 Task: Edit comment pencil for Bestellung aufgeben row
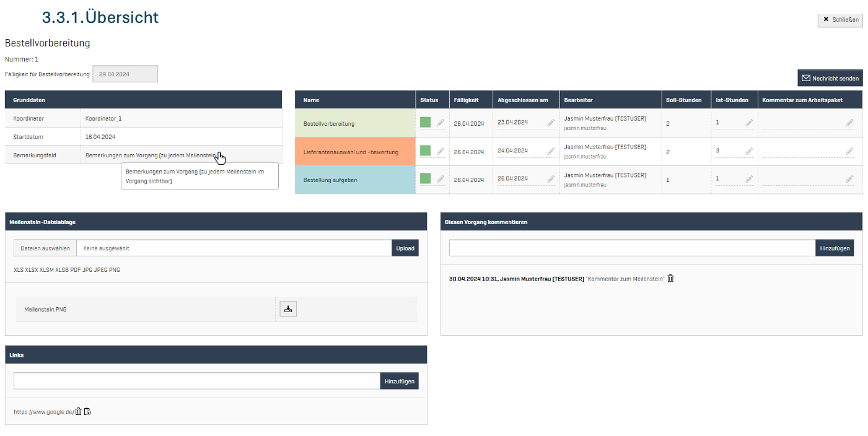coord(849,179)
